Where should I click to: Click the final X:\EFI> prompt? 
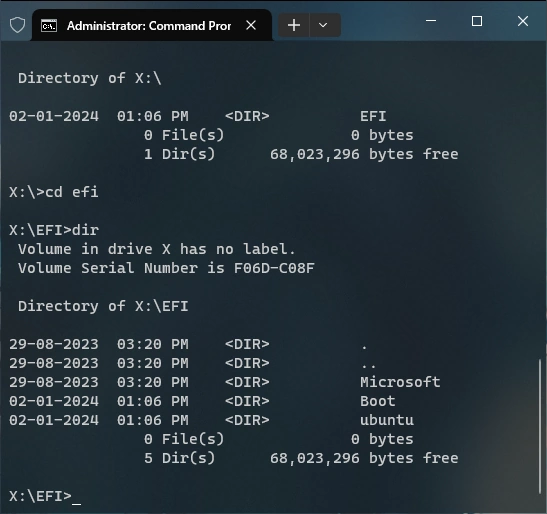click(40, 496)
